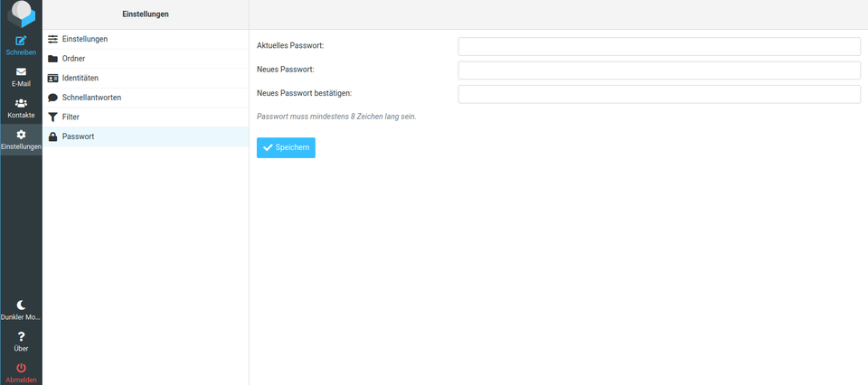Click the sliders icon beside Einstellungen
This screenshot has height=385, width=868.
(x=52, y=39)
